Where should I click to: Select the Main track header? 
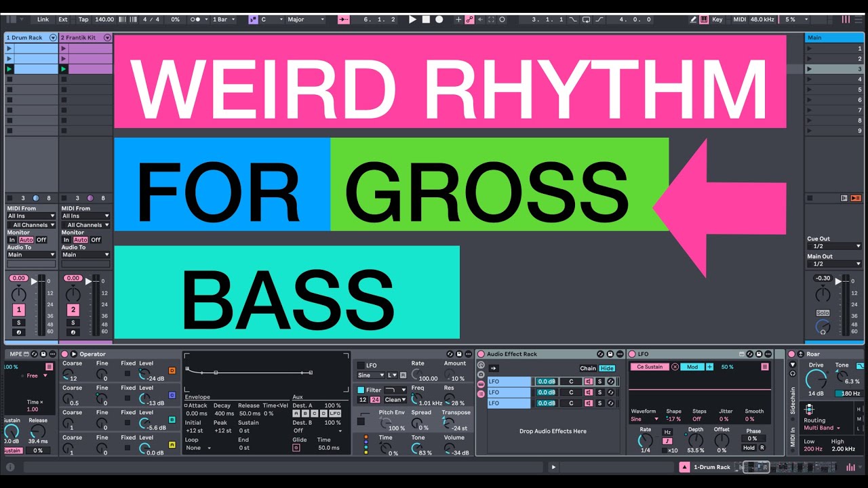pyautogui.click(x=834, y=38)
